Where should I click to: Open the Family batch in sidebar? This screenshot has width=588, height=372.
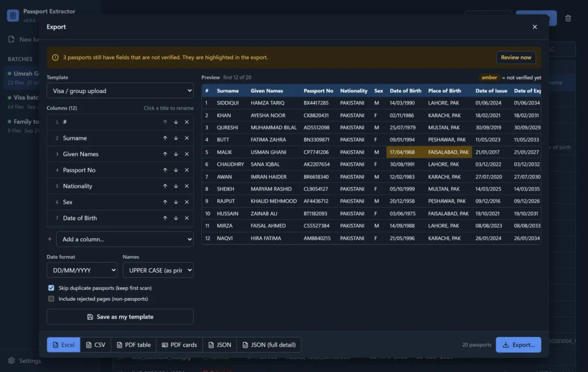(22, 126)
